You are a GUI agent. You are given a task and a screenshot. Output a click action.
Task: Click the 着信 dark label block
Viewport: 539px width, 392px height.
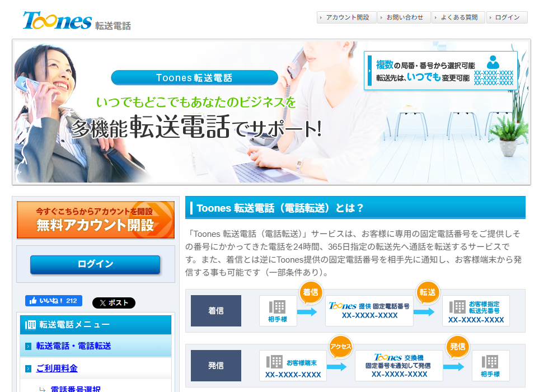point(216,310)
